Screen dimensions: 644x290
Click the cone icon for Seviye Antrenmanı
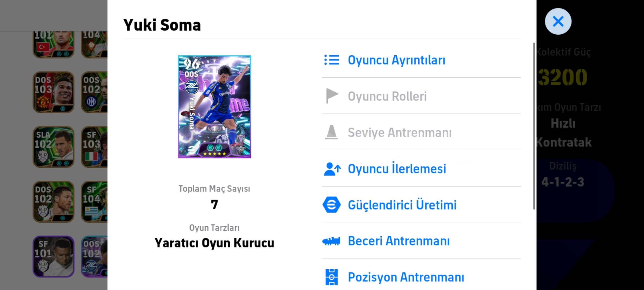pos(332,132)
